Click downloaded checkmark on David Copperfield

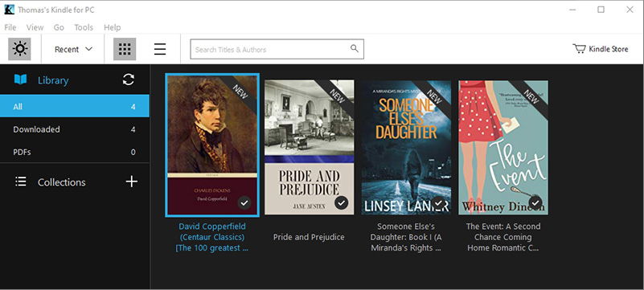click(244, 202)
